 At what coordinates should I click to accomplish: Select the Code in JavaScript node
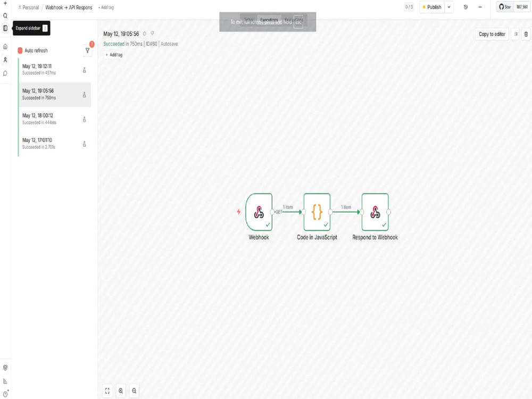pyautogui.click(x=317, y=212)
